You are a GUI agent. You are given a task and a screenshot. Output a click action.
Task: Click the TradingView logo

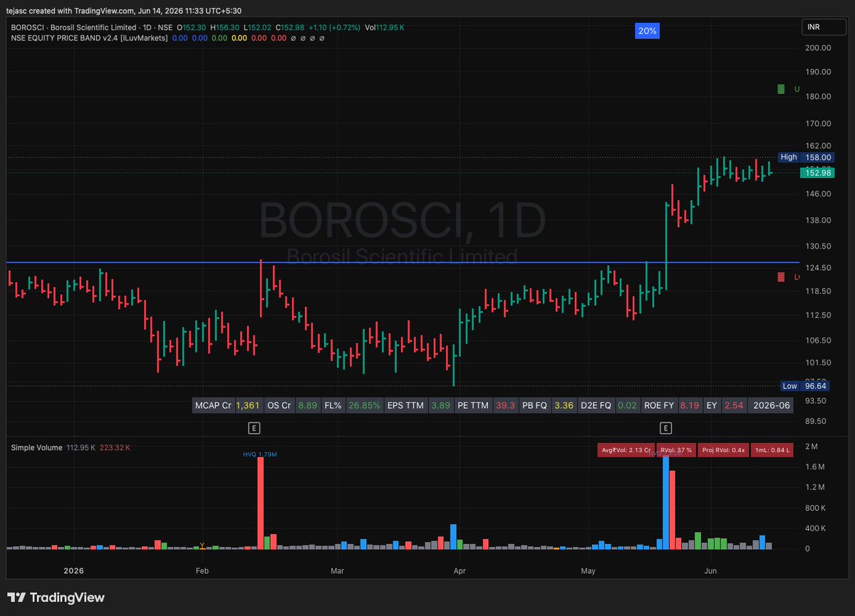tap(56, 597)
